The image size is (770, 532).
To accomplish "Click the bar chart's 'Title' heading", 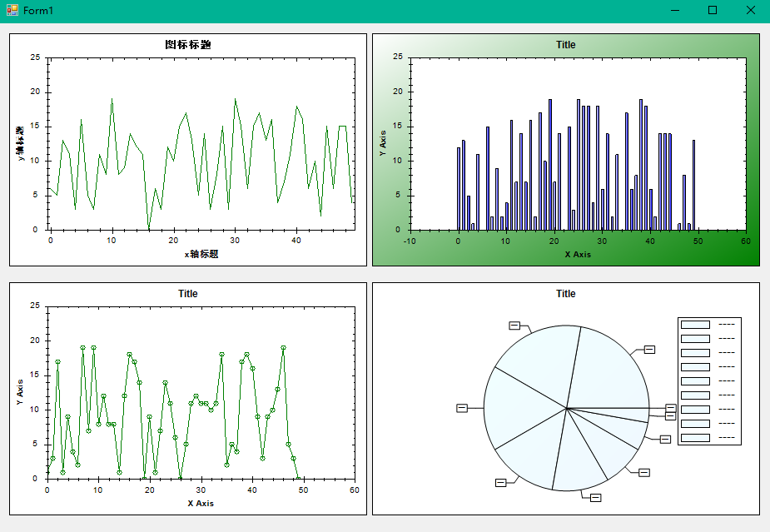I will (566, 45).
